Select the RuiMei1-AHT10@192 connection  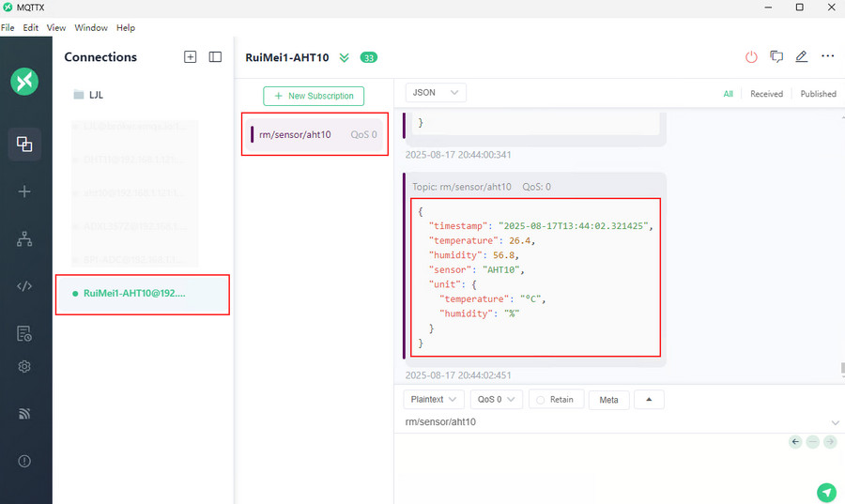coord(143,294)
